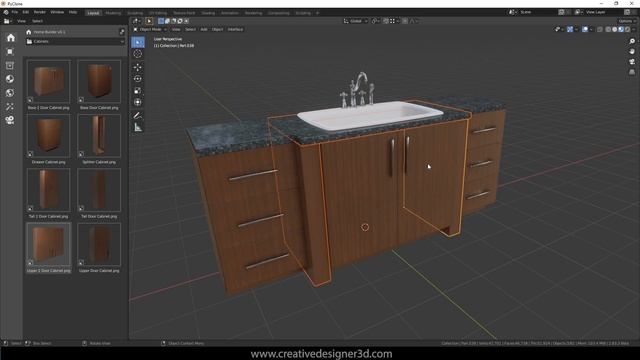Open viewport header View menu
This screenshot has height=360, width=640.
[x=176, y=29]
